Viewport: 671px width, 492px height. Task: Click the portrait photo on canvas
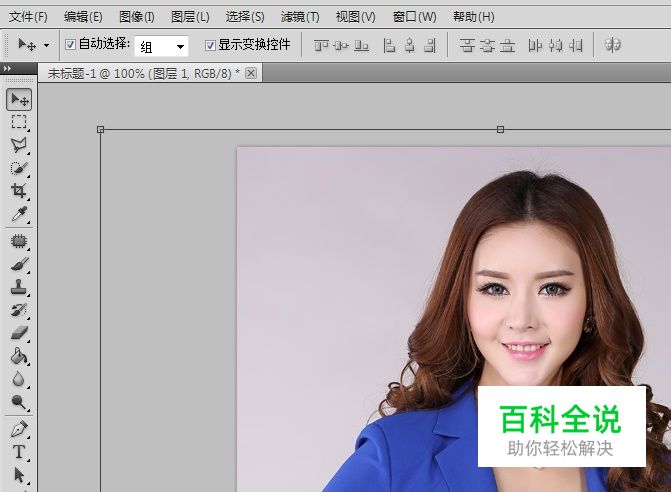pyautogui.click(x=454, y=319)
